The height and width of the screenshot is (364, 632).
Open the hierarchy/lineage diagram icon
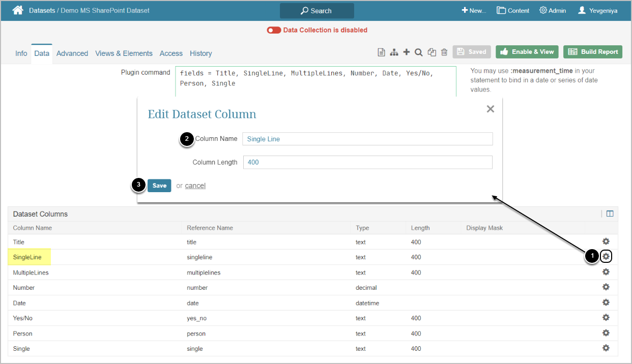[x=394, y=52]
